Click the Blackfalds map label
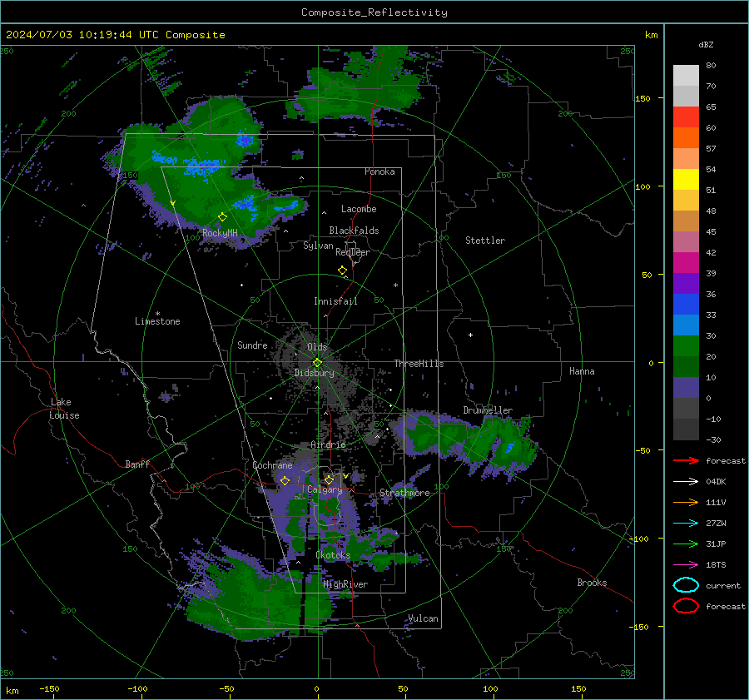Image resolution: width=749 pixels, height=700 pixels. point(354,231)
